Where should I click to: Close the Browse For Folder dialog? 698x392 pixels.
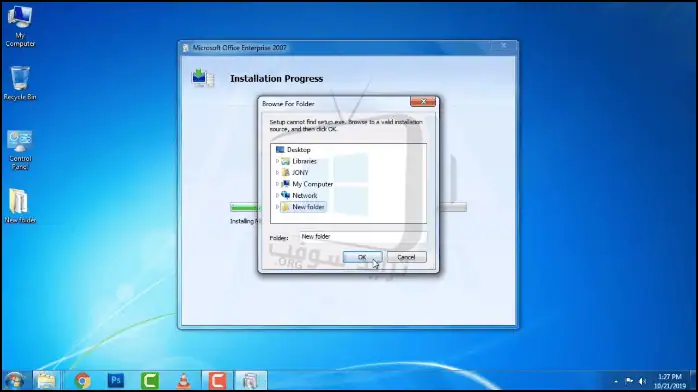[423, 102]
